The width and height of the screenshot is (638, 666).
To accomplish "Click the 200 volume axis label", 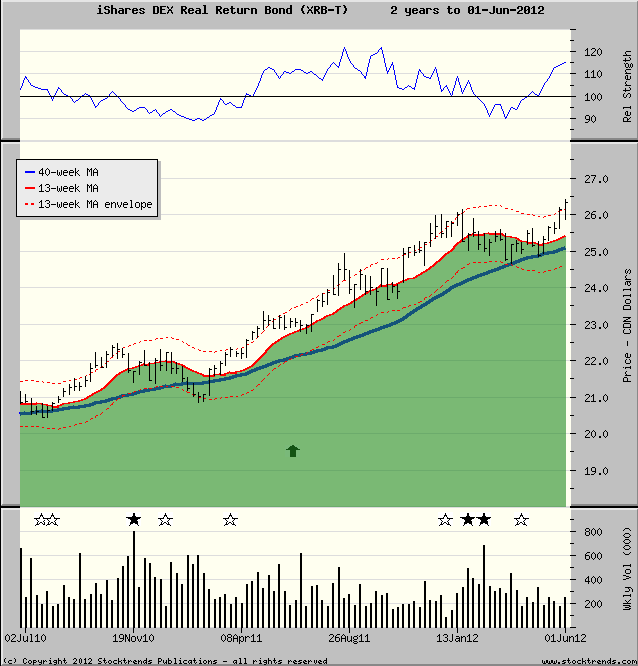I will tap(593, 604).
